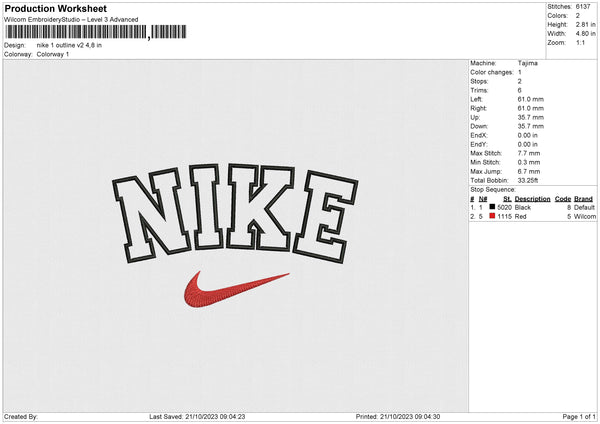Click the 'Color changes' row value
The width and height of the screenshot is (600, 424).
point(520,72)
